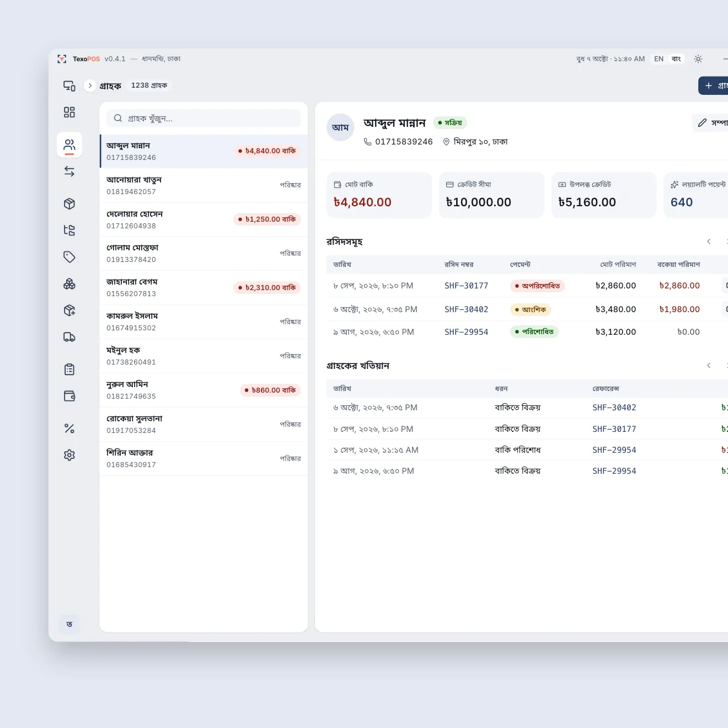The height and width of the screenshot is (728, 728).
Task: Open receipt SHF-30177 in রসিদসমূহ table
Action: [467, 286]
